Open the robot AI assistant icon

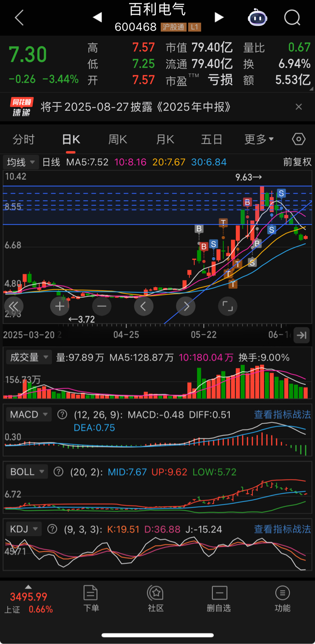click(258, 18)
